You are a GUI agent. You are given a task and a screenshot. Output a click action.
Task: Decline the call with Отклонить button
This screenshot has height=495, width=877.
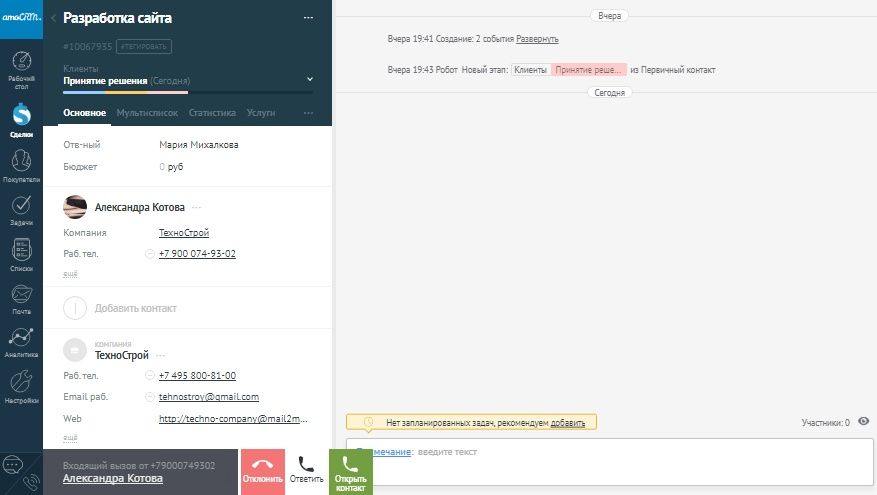coord(262,472)
